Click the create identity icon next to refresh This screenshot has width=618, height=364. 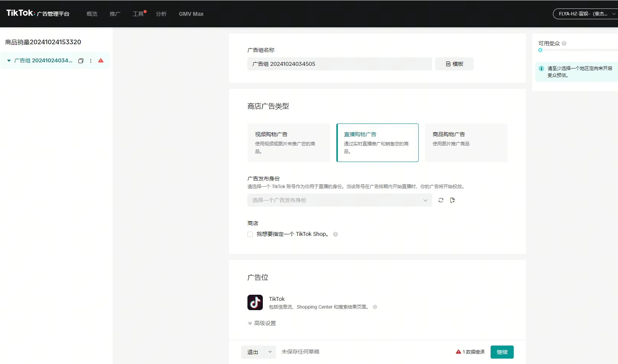[453, 200]
